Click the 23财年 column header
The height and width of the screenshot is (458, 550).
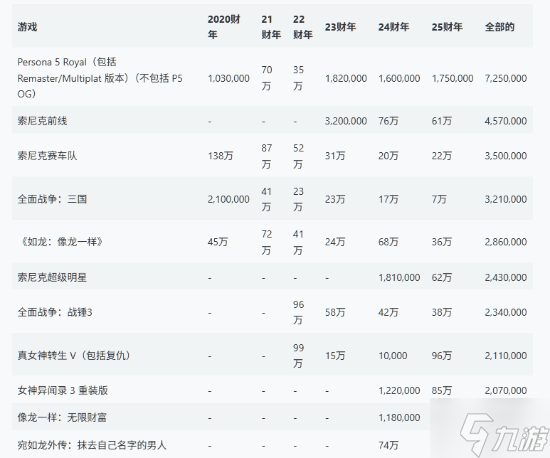[x=340, y=27]
